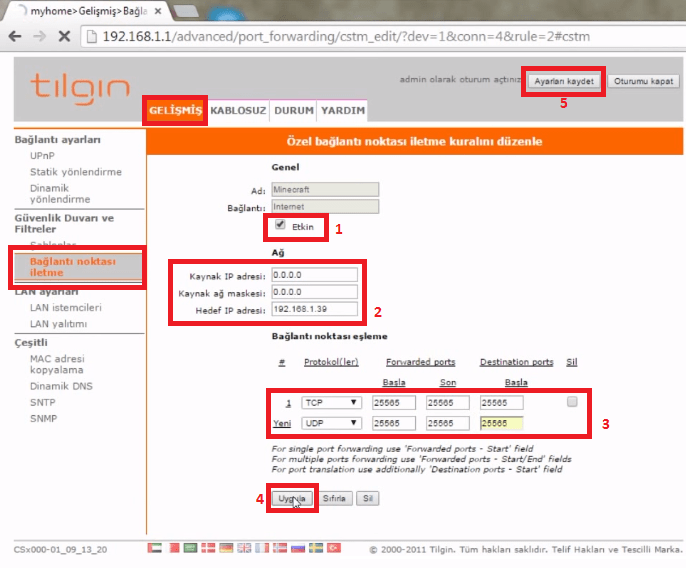Go back with the browser arrow
Image resolution: width=686 pixels, height=568 pixels.
coord(15,36)
